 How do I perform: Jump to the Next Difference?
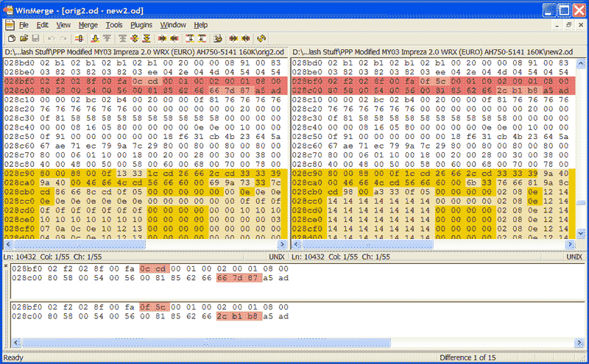(95, 38)
